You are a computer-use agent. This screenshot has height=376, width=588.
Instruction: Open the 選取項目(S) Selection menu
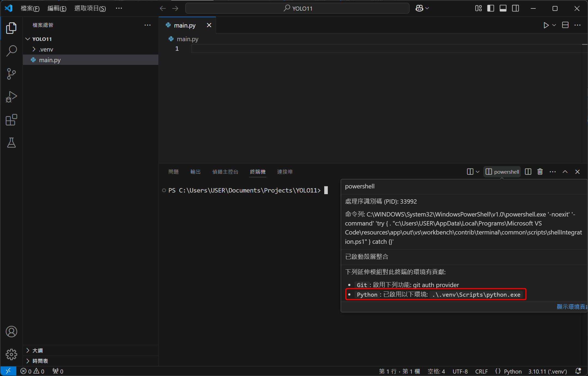90,8
